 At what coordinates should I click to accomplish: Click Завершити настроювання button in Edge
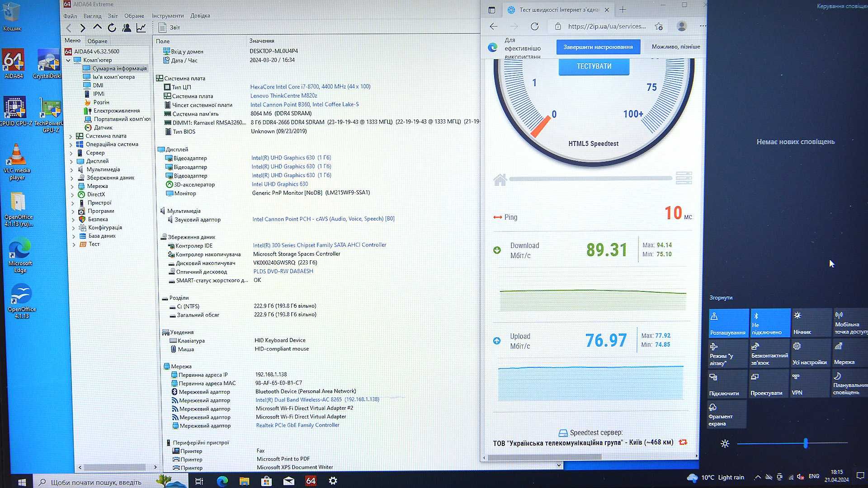pyautogui.click(x=598, y=47)
